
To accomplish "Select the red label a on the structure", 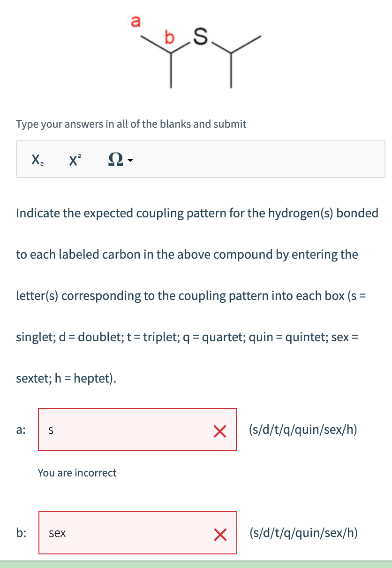I will pyautogui.click(x=136, y=21).
